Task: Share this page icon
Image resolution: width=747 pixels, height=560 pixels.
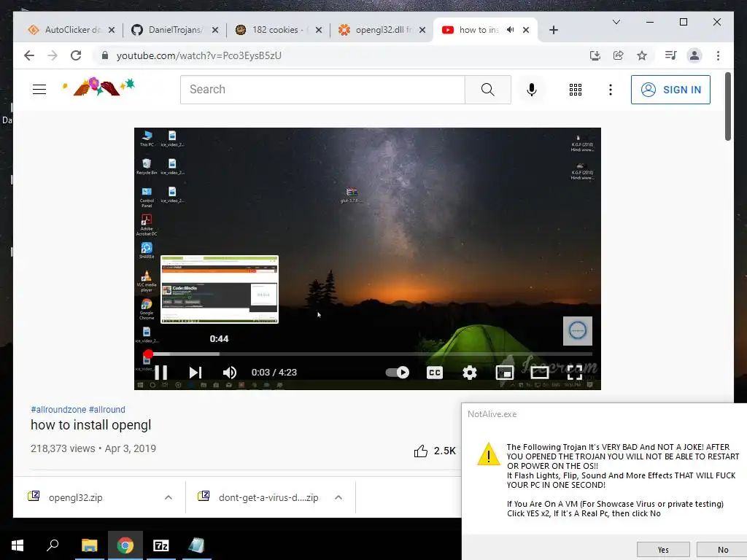Action: point(619,55)
